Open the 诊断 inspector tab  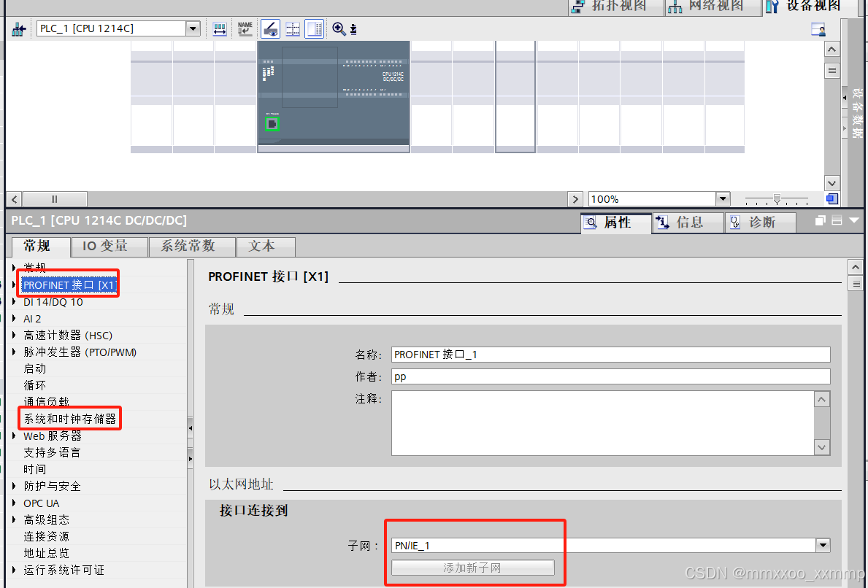pyautogui.click(x=761, y=223)
